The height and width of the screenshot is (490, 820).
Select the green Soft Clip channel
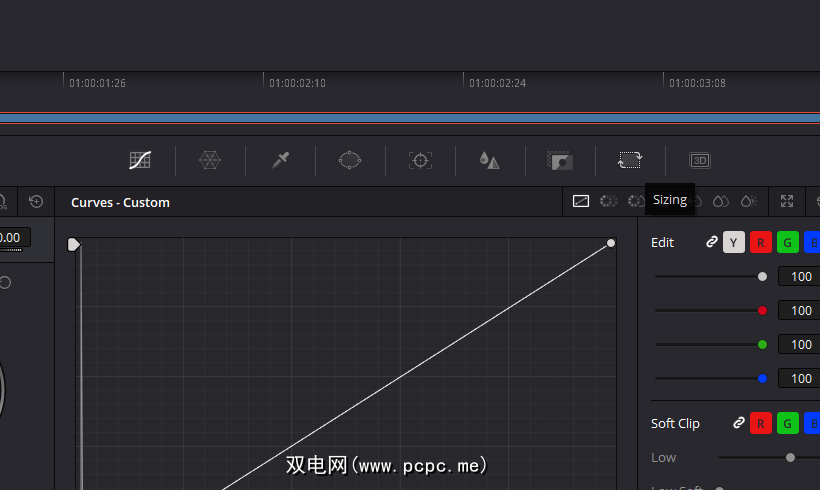point(788,423)
